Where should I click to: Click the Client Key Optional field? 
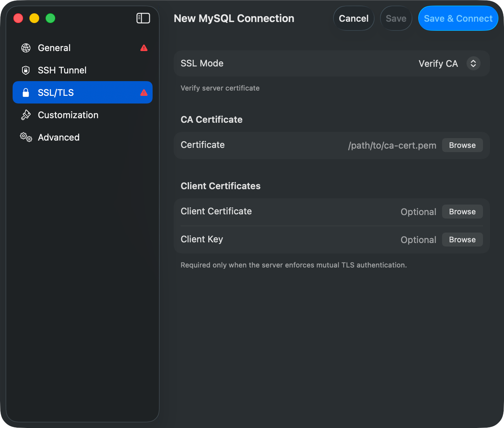(418, 240)
